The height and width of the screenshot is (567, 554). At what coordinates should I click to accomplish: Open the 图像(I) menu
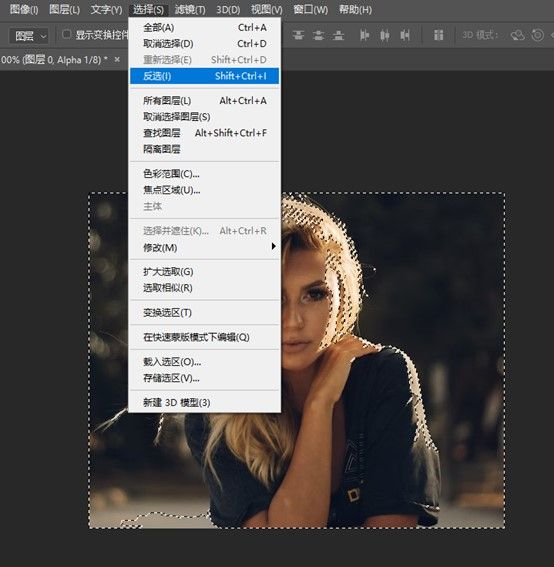pos(24,9)
